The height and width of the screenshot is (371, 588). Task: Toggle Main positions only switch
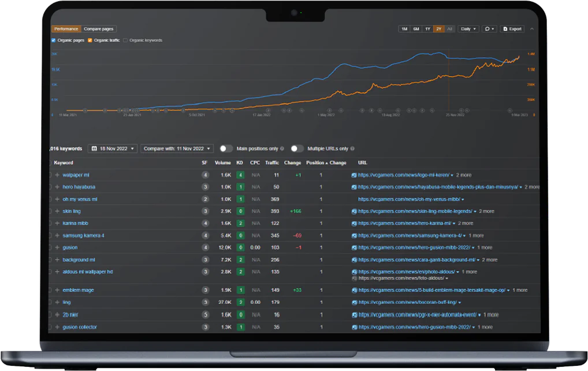pyautogui.click(x=226, y=149)
